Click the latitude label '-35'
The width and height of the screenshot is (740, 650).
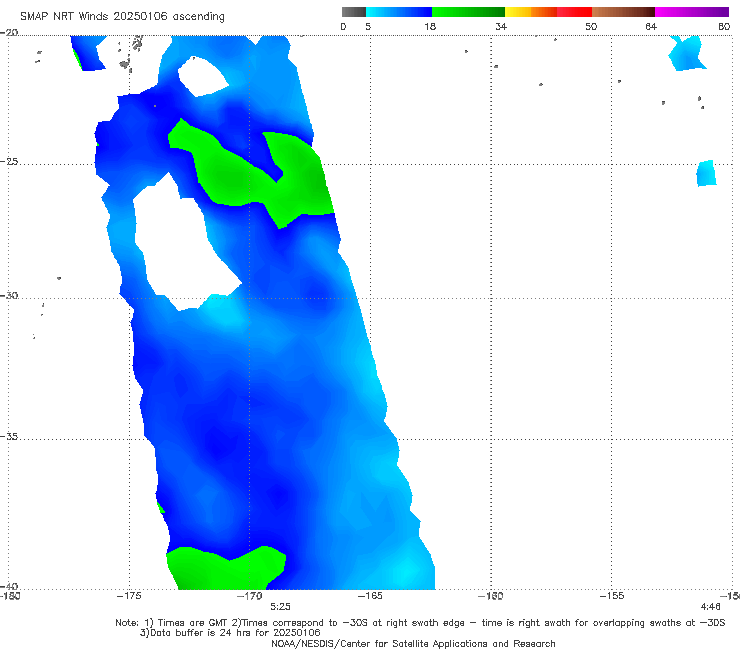9,437
